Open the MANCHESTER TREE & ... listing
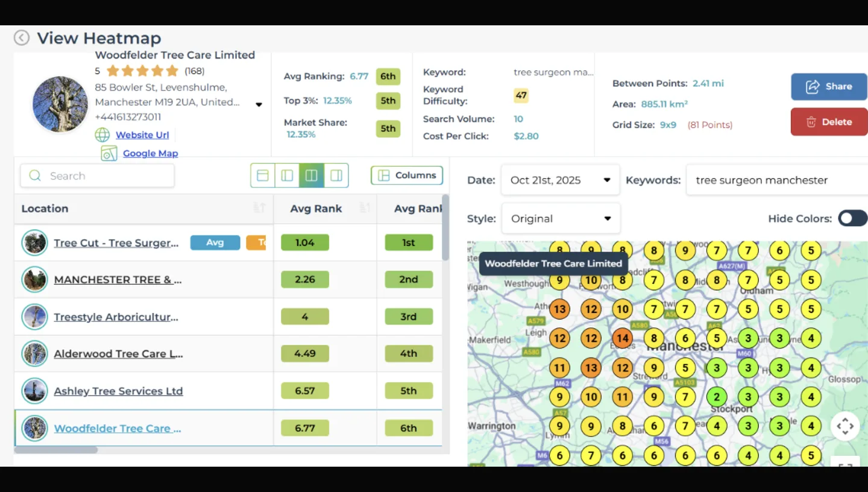This screenshot has height=492, width=868. (x=118, y=280)
